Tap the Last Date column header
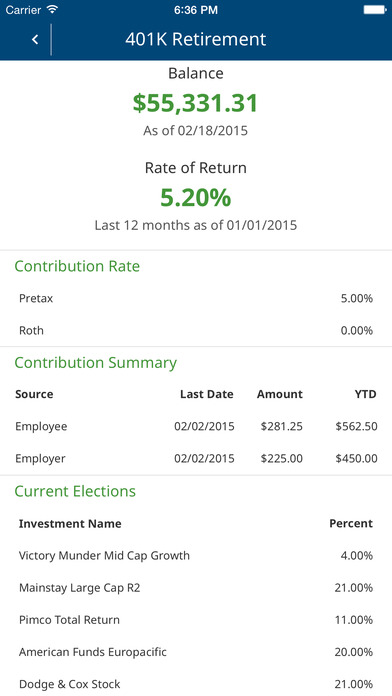 [x=206, y=394]
